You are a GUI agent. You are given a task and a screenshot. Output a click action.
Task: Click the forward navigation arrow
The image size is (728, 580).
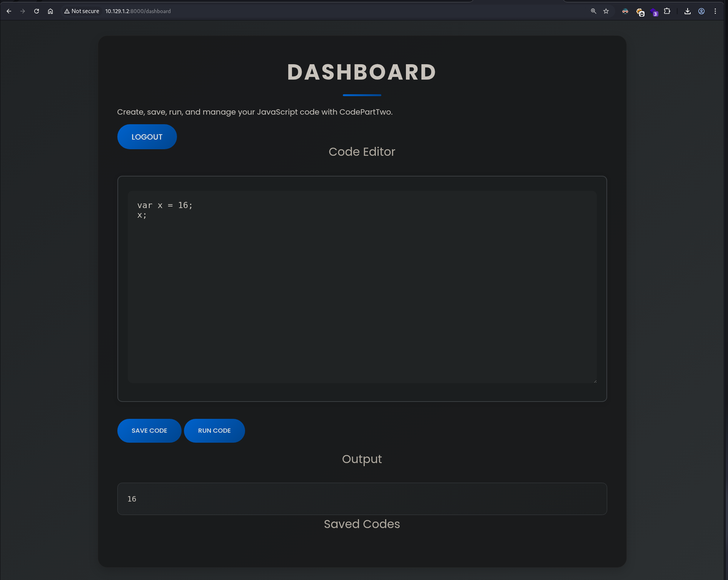23,11
